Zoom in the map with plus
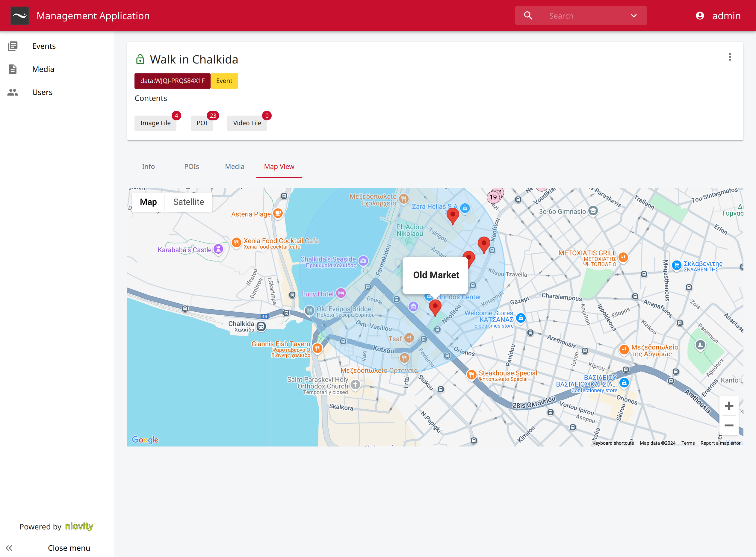Viewport: 756px width, 557px height. (729, 405)
